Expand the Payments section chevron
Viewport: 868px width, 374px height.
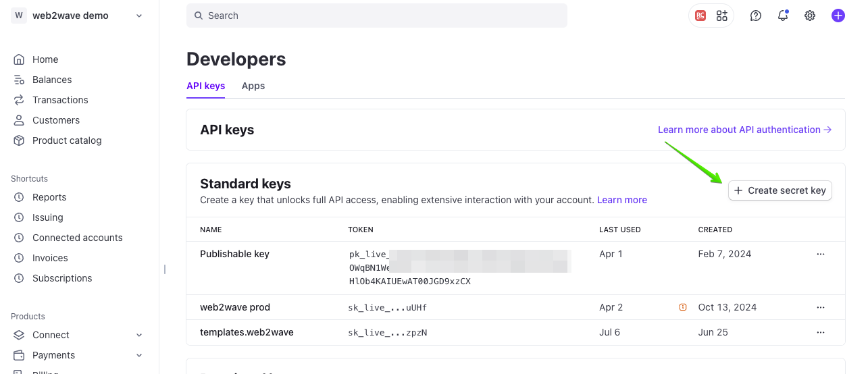coord(139,355)
